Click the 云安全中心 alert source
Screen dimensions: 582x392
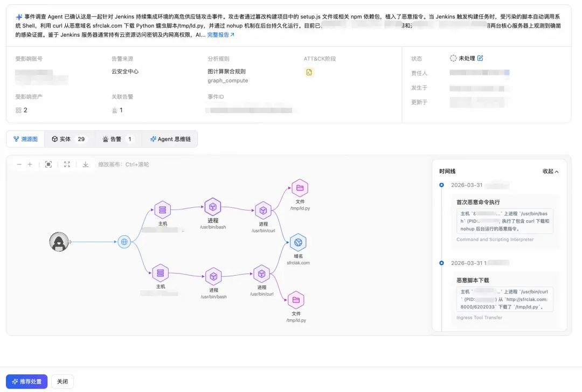[125, 71]
